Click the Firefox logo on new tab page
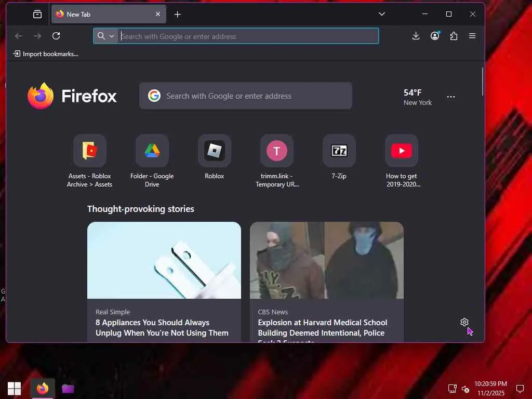532x399 pixels. point(72,96)
